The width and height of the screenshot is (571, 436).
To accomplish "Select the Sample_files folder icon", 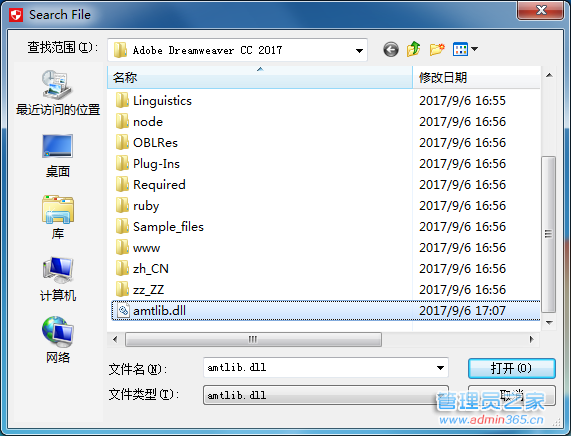I will pos(122,227).
